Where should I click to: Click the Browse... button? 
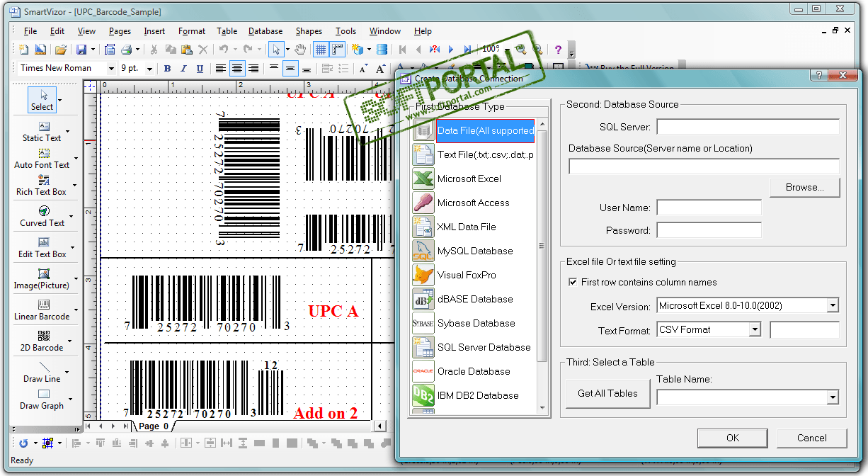(x=805, y=188)
